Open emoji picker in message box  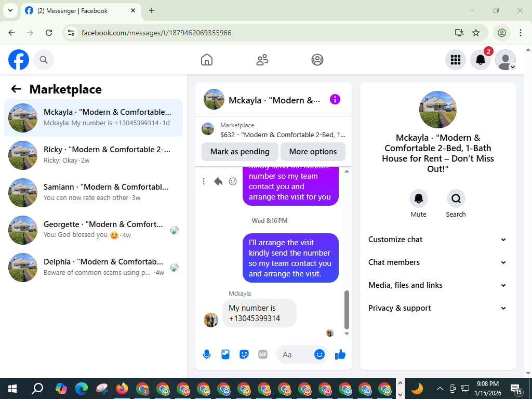[320, 354]
